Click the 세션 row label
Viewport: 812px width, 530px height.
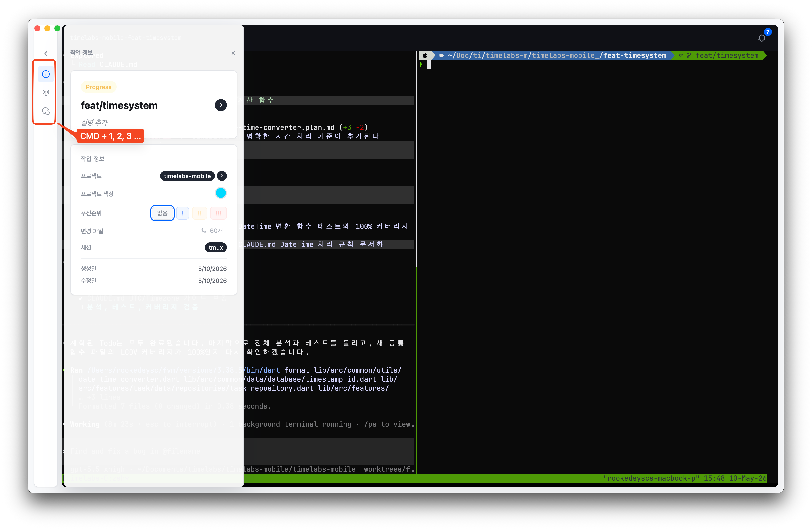[86, 247]
